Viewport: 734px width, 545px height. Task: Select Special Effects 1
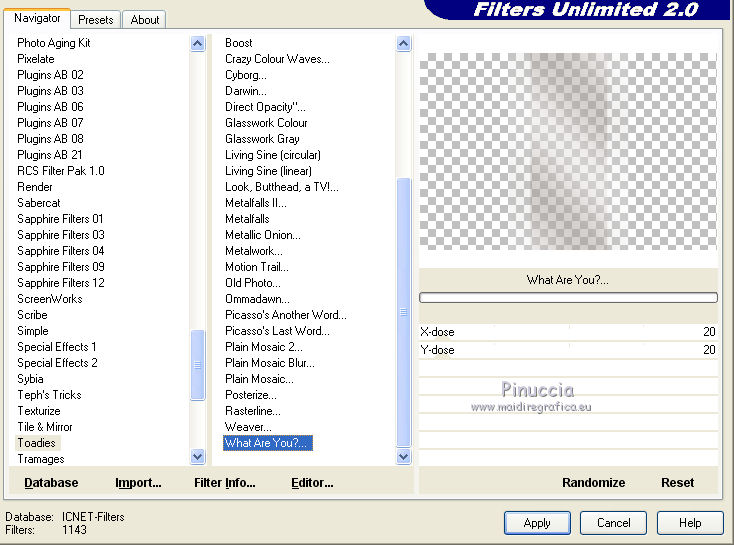57,347
